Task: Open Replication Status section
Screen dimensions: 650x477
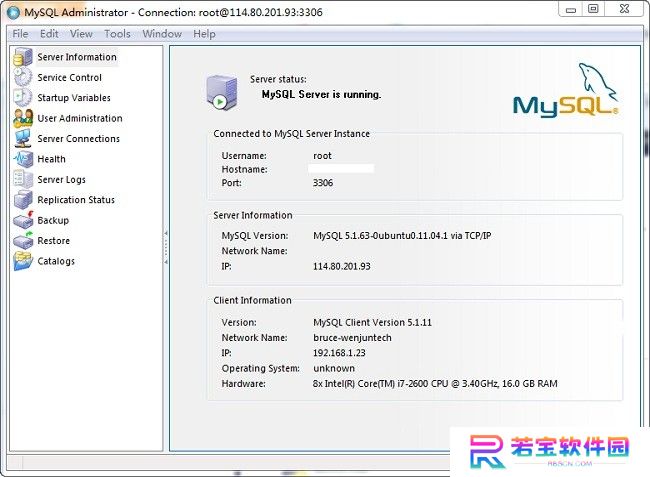Action: (x=76, y=200)
